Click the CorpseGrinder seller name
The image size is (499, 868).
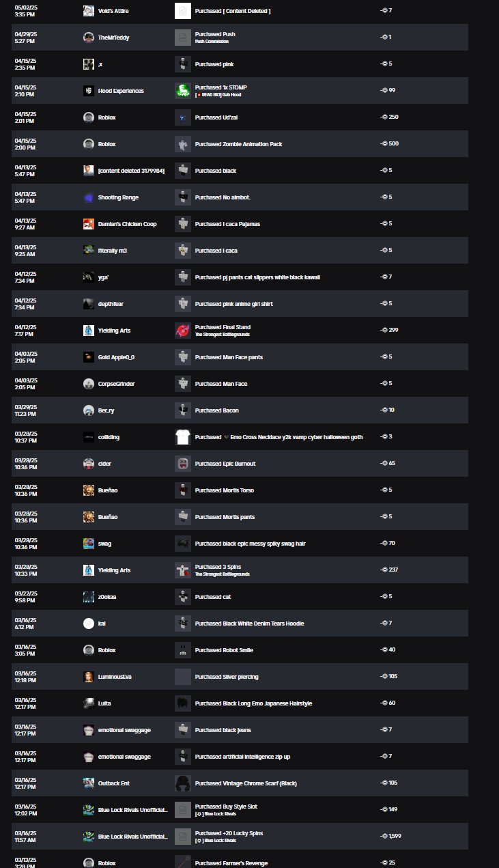click(x=116, y=384)
